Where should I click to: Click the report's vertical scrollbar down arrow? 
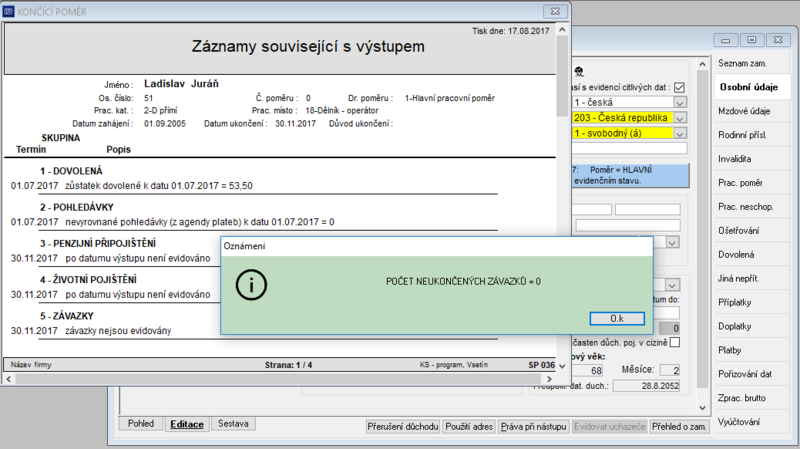[x=562, y=366]
